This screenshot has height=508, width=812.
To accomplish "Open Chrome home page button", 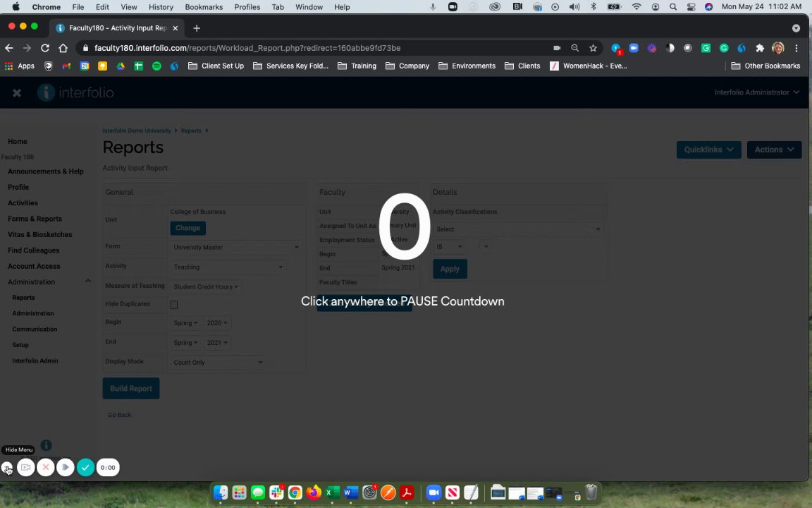I will [63, 48].
